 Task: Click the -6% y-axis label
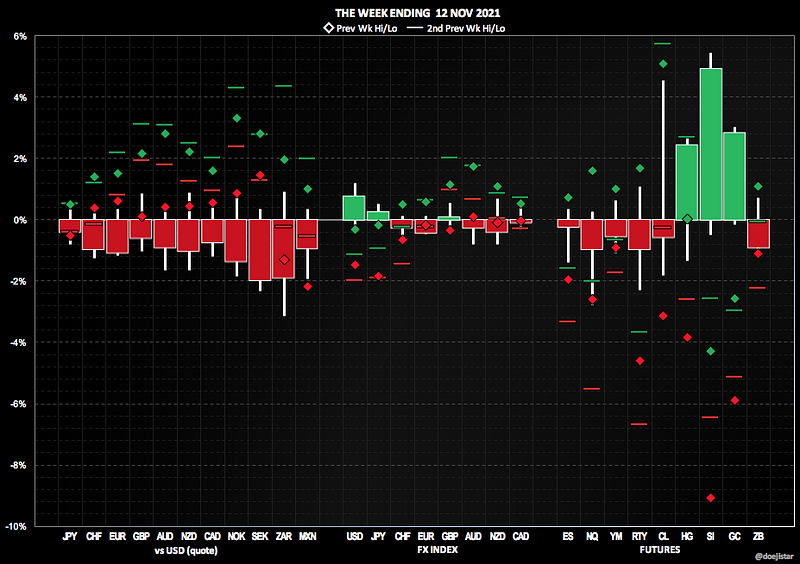[18, 404]
